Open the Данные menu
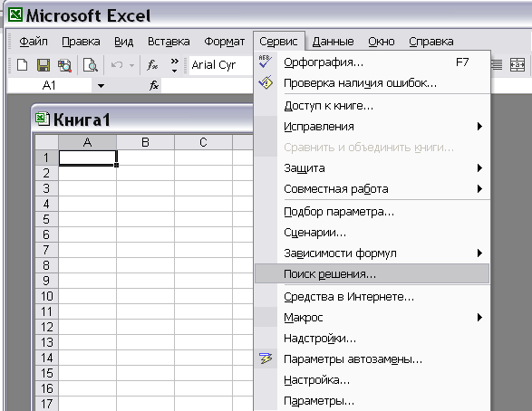Image resolution: width=532 pixels, height=411 pixels. coord(333,42)
